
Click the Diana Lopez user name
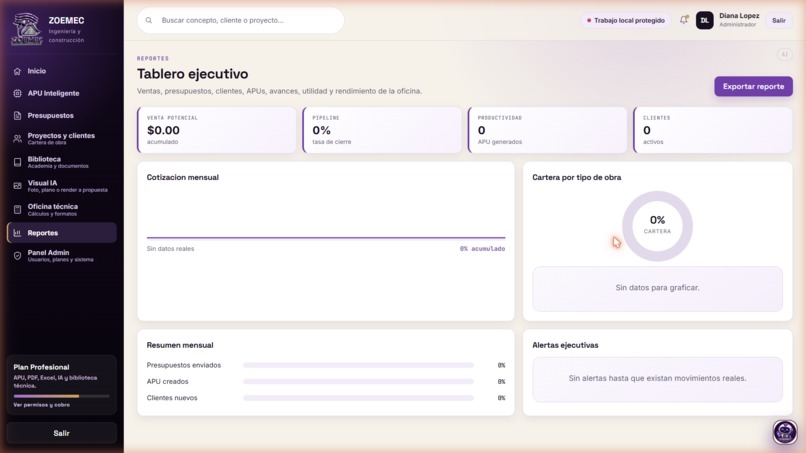click(x=739, y=16)
